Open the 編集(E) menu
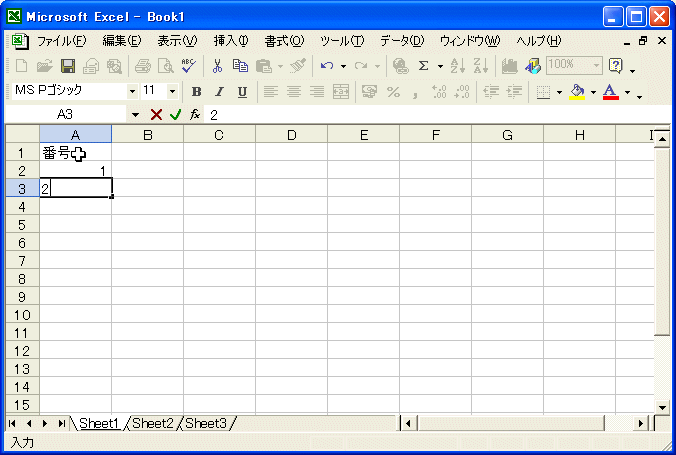Viewport: 676px width, 455px height. coord(122,41)
